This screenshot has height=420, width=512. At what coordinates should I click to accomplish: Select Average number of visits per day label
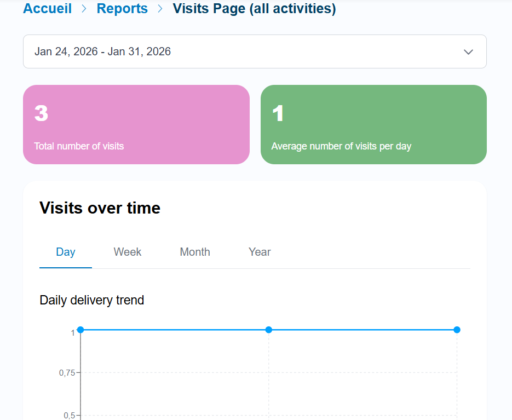click(341, 146)
